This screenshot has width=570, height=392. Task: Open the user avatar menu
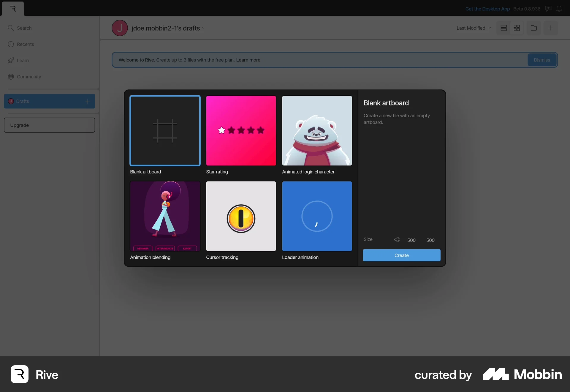pyautogui.click(x=120, y=28)
